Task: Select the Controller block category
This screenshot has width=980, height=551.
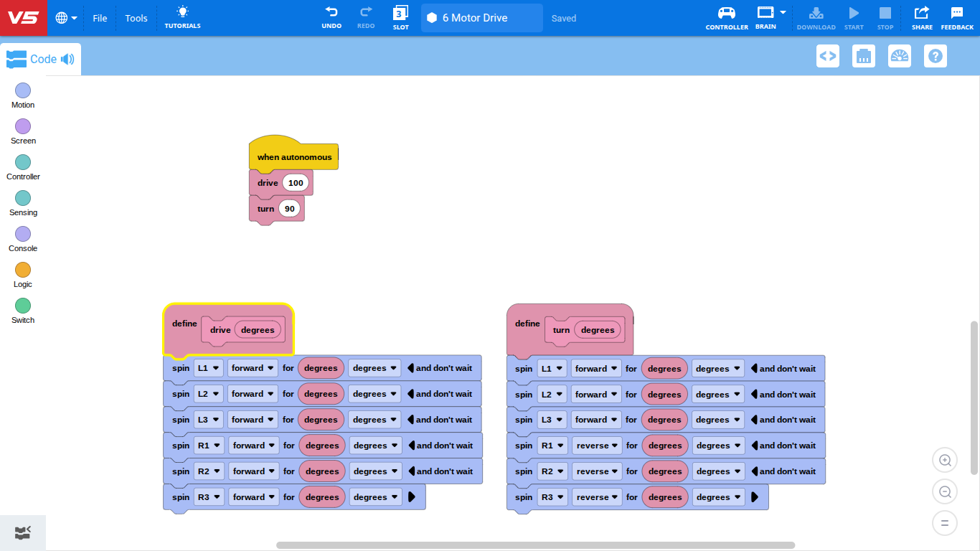Action: (23, 167)
